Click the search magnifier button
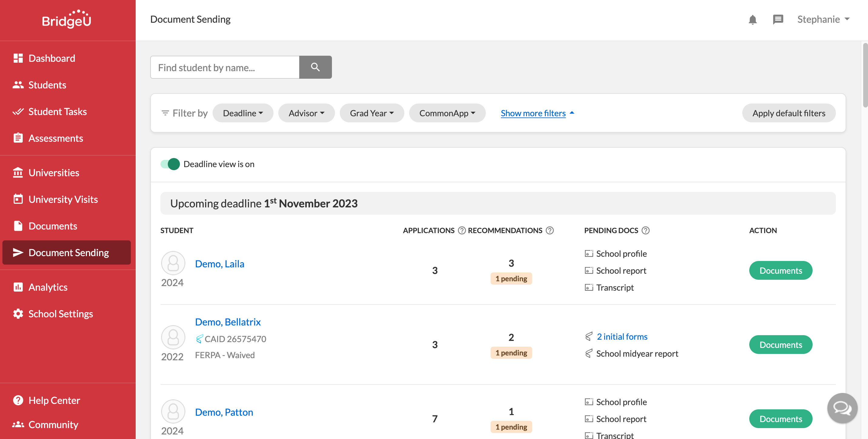 point(315,67)
